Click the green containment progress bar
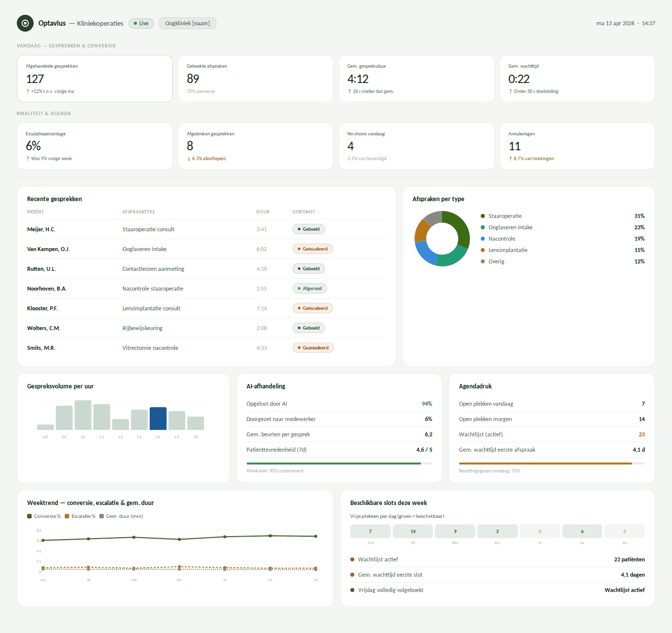Viewport: 672px width, 633px height. [339, 464]
